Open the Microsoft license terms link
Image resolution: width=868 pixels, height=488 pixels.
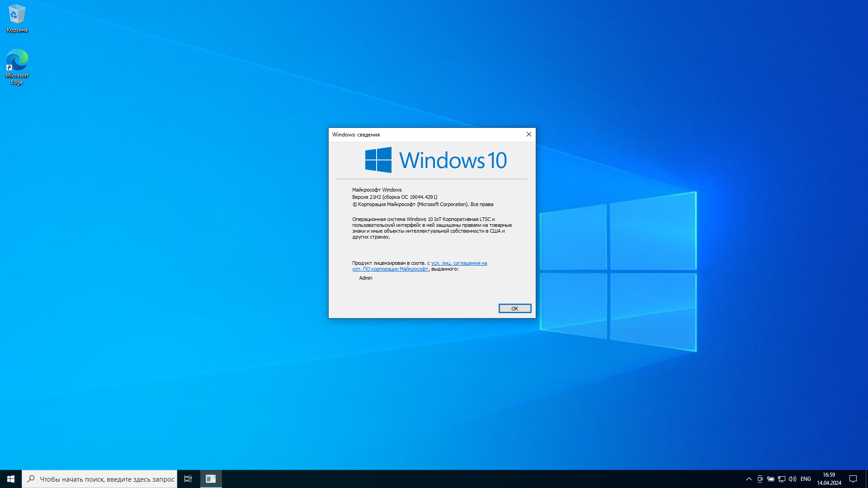click(x=458, y=263)
